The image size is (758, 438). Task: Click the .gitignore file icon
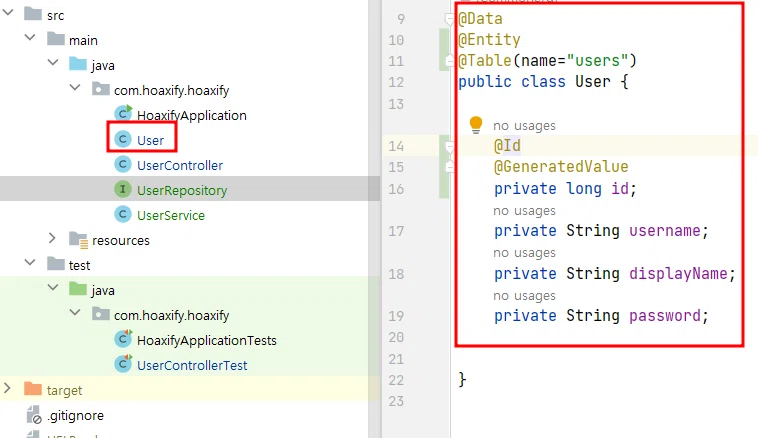pos(34,415)
